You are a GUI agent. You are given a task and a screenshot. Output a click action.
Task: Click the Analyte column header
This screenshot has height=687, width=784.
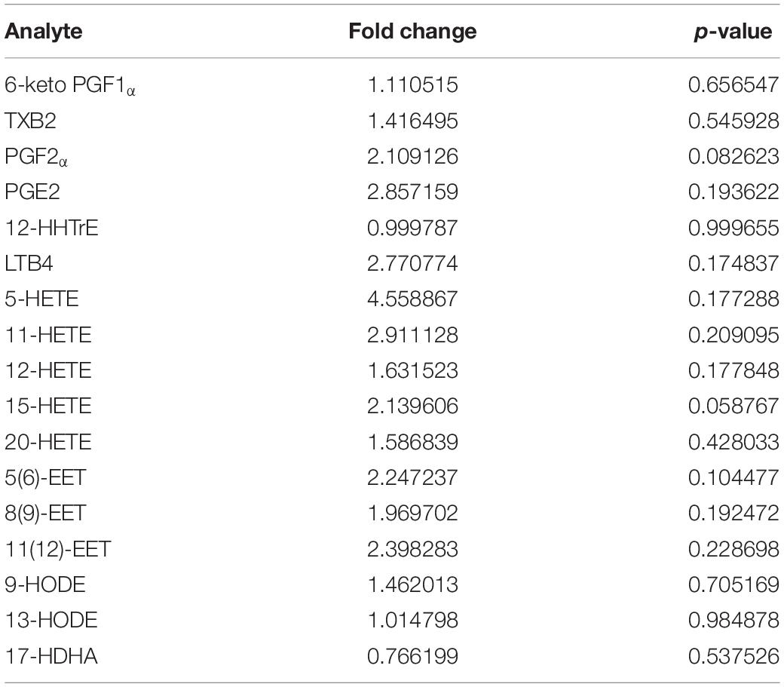point(44,32)
